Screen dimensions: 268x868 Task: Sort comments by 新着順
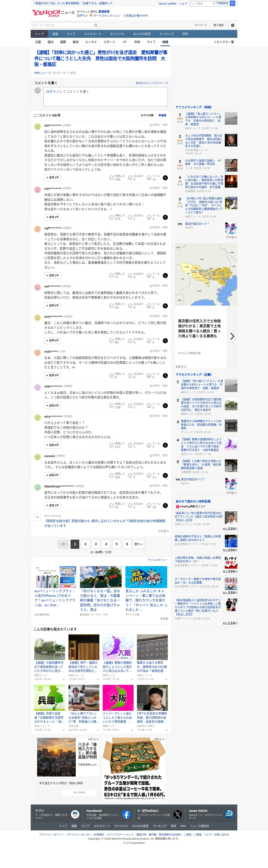162,115
